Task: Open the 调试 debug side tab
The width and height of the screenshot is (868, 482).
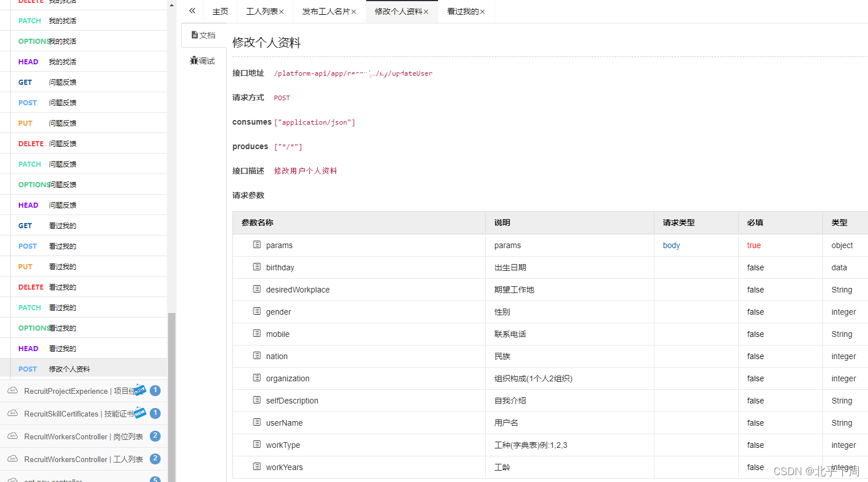Action: (x=203, y=61)
